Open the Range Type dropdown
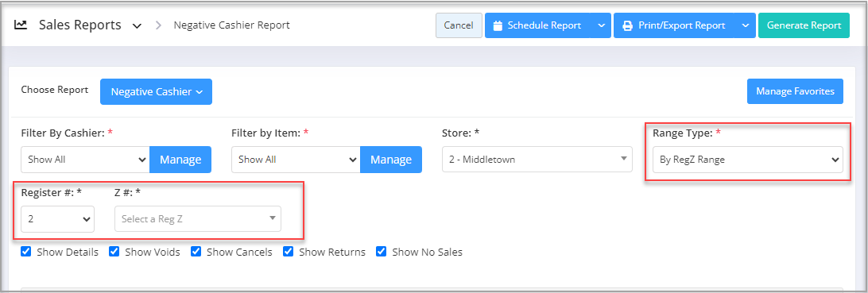The image size is (868, 293). click(748, 160)
